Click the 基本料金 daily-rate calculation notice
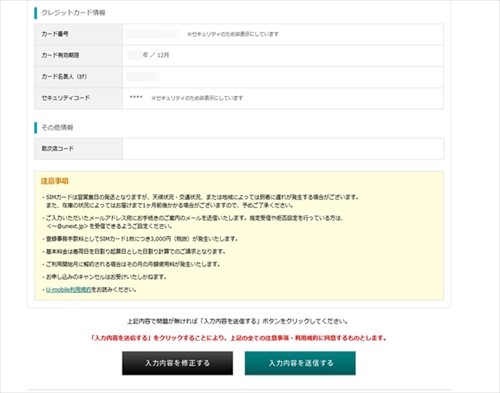The image size is (500, 393). pos(134,252)
